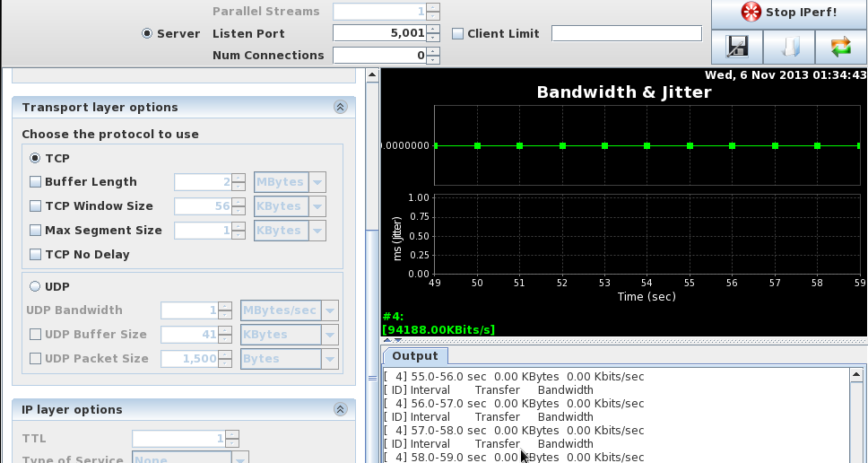Image resolution: width=868 pixels, height=463 pixels.
Task: Click the TTL value field
Action: (x=178, y=439)
